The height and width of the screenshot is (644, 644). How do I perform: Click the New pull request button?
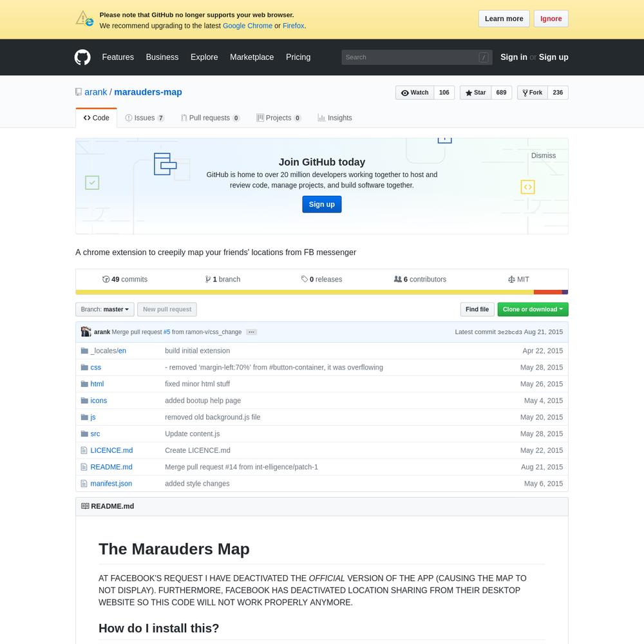167,309
